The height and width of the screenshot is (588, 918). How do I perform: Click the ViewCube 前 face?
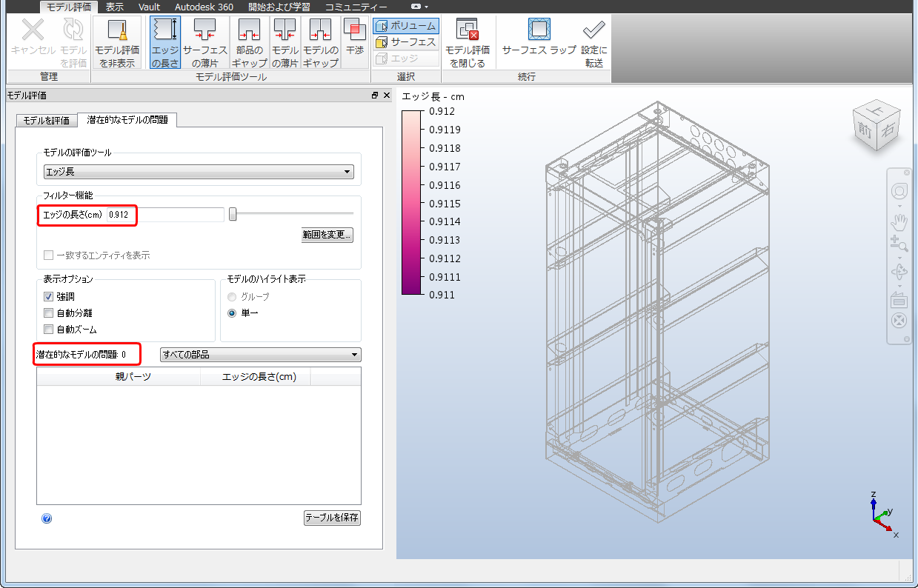865,130
